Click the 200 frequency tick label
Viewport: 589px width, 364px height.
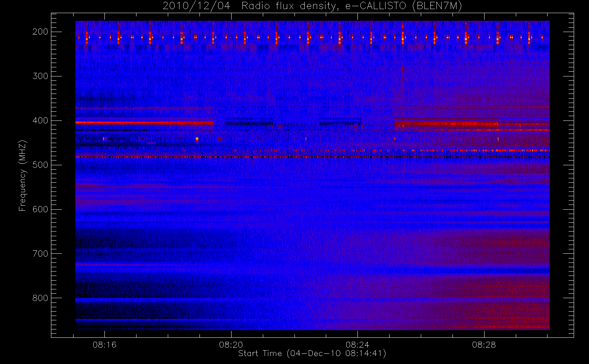click(x=40, y=32)
